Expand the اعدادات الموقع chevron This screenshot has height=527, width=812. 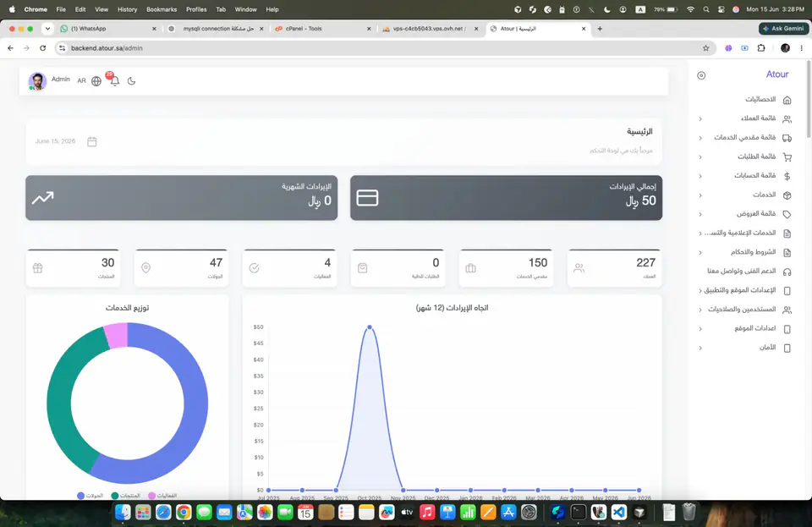click(x=700, y=329)
